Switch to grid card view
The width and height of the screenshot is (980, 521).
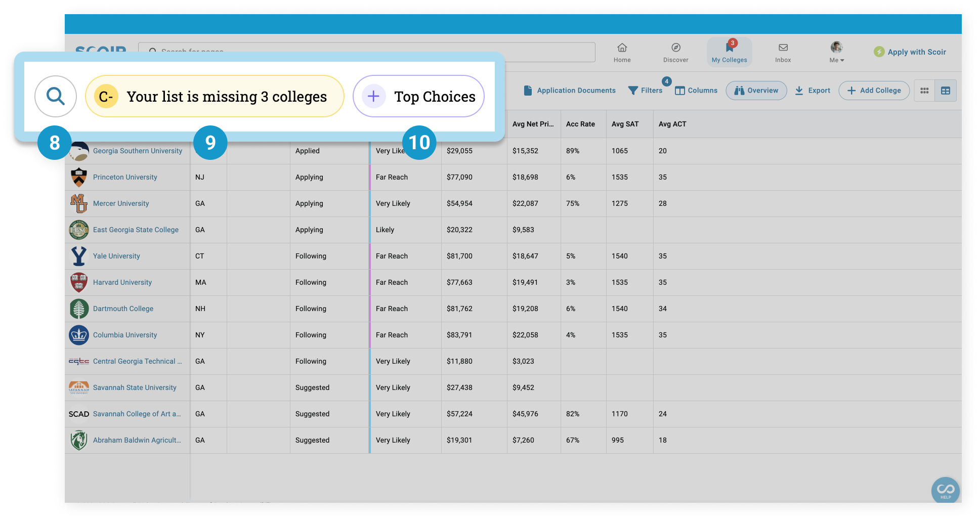(924, 91)
